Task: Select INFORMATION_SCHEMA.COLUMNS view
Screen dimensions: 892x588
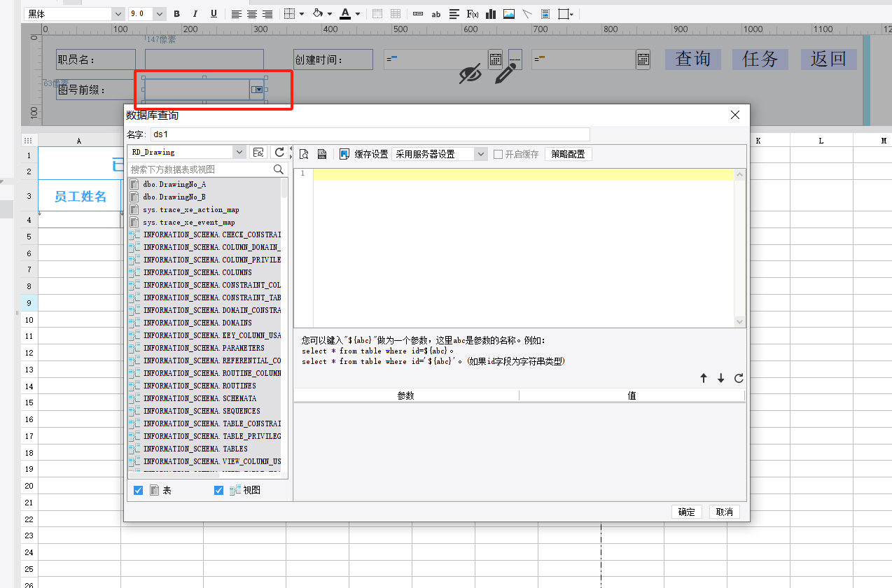Action: click(197, 272)
